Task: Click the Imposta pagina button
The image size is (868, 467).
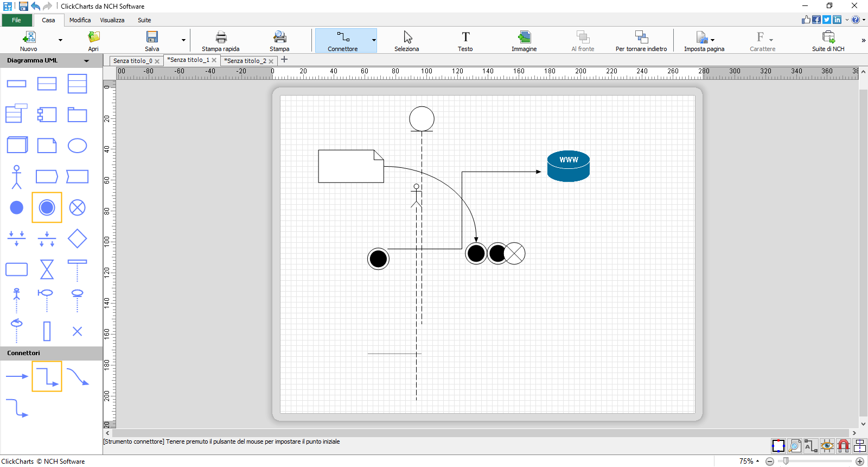Action: 704,41
